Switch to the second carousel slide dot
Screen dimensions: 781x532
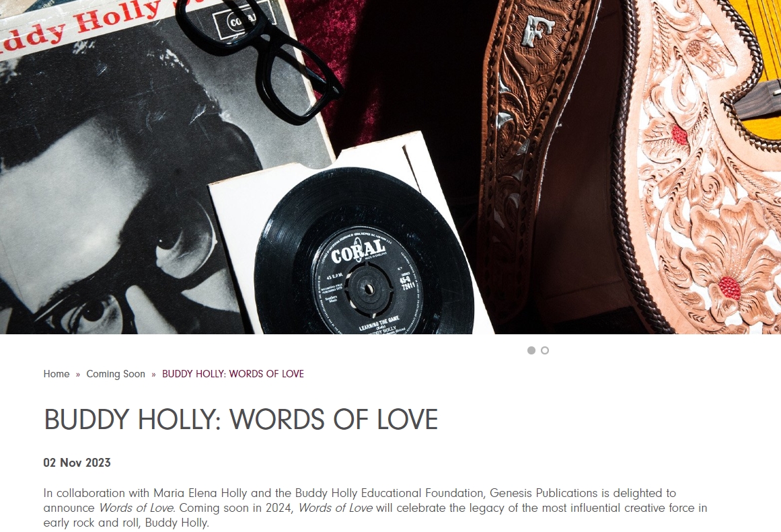pyautogui.click(x=545, y=350)
